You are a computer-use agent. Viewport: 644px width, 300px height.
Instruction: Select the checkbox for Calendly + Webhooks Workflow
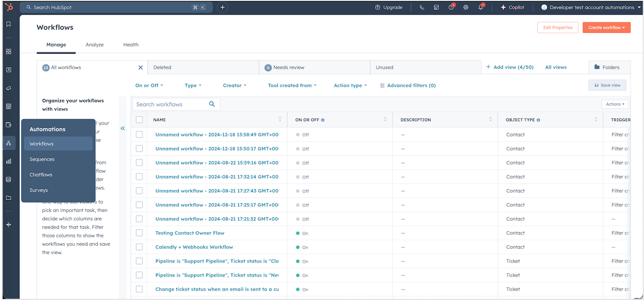pyautogui.click(x=139, y=246)
